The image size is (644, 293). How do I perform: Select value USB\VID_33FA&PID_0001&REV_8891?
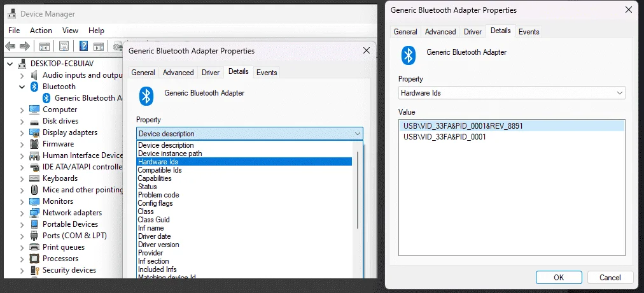[x=512, y=125]
